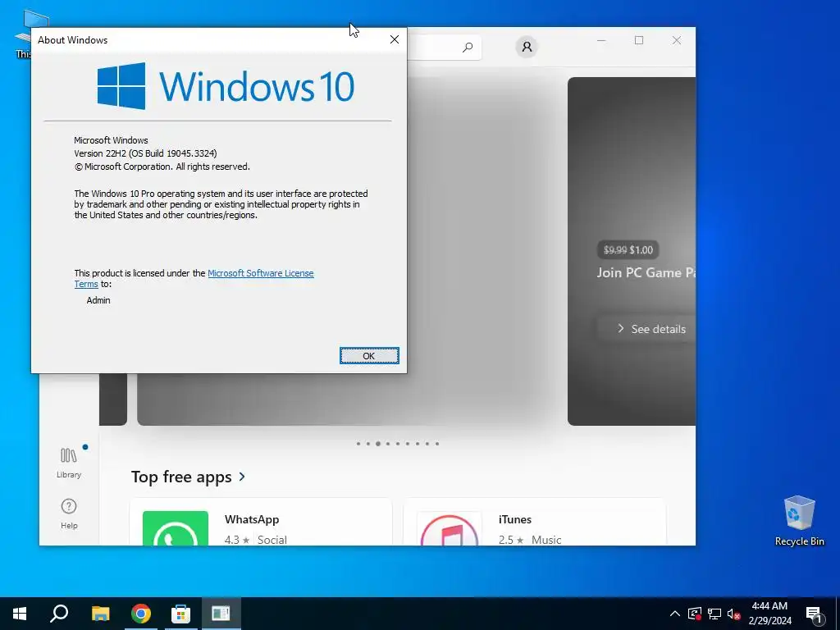Close the Microsoft Store window
The width and height of the screenshot is (840, 630).
point(677,40)
